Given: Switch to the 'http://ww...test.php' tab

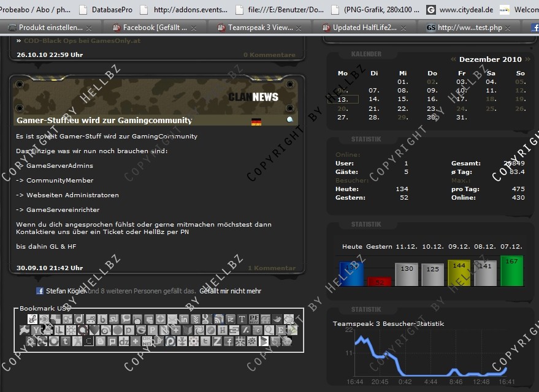Looking at the screenshot, I should click(x=470, y=28).
